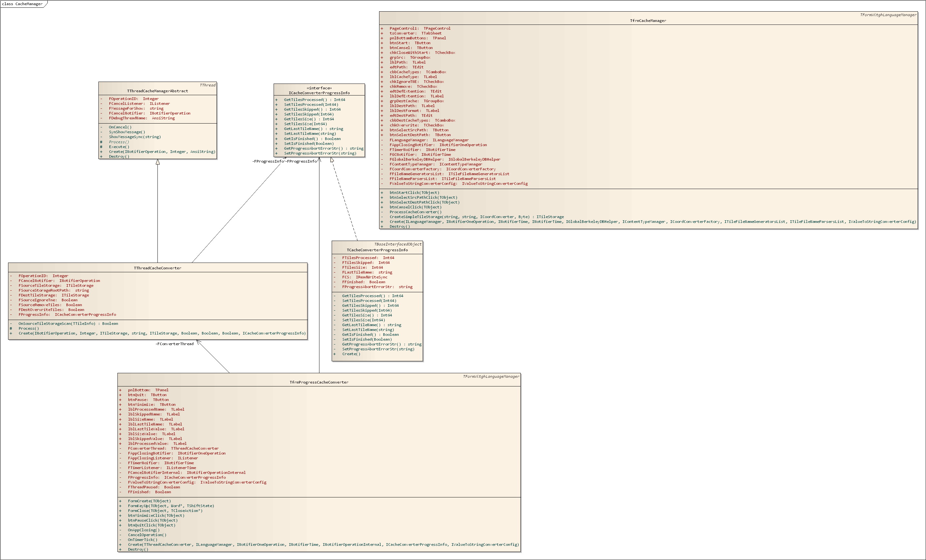926x560 pixels.
Task: Click the OnSourceTileStorageScan(TTileInfo) method
Action: tap(68, 324)
